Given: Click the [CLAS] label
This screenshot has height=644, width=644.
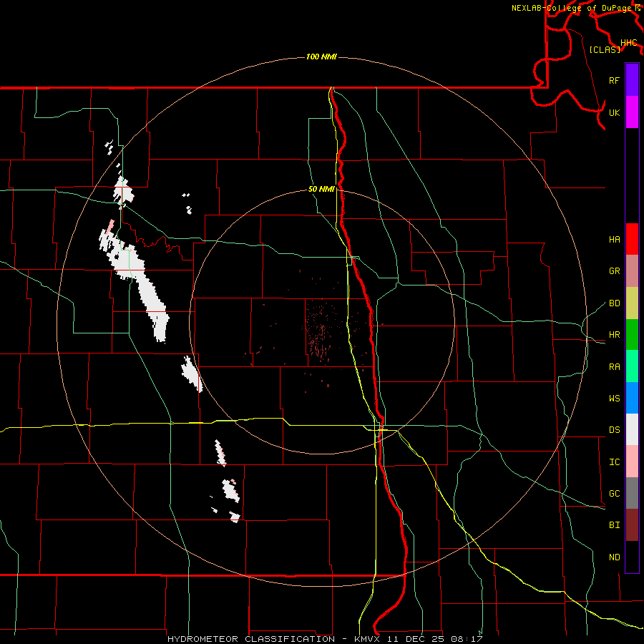Looking at the screenshot, I should (605, 49).
